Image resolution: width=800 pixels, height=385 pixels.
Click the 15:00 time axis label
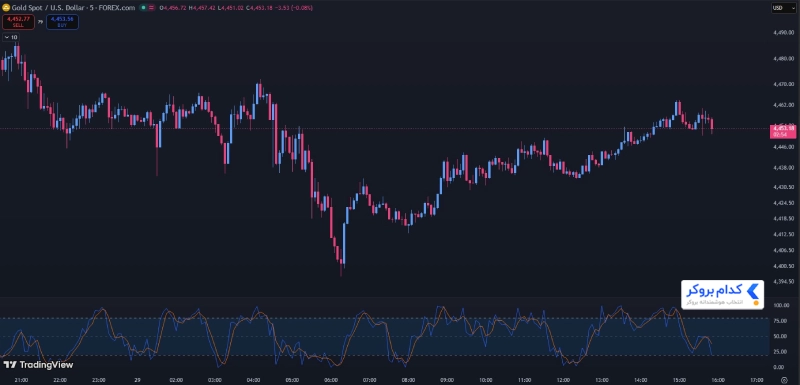679,380
